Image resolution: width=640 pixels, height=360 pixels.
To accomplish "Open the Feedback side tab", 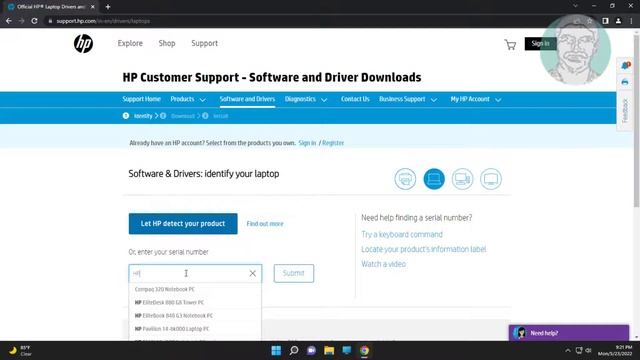I will click(624, 111).
